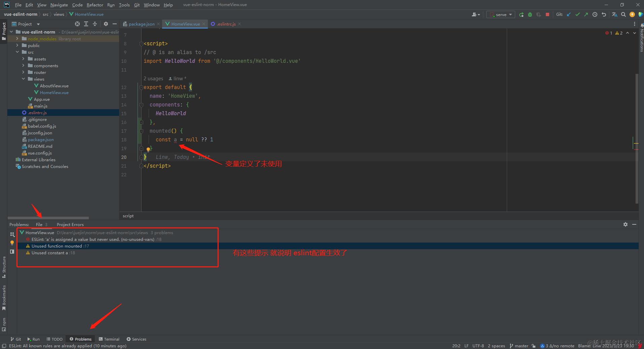
Task: Rollback changes with the undo arrow
Action: click(x=604, y=14)
